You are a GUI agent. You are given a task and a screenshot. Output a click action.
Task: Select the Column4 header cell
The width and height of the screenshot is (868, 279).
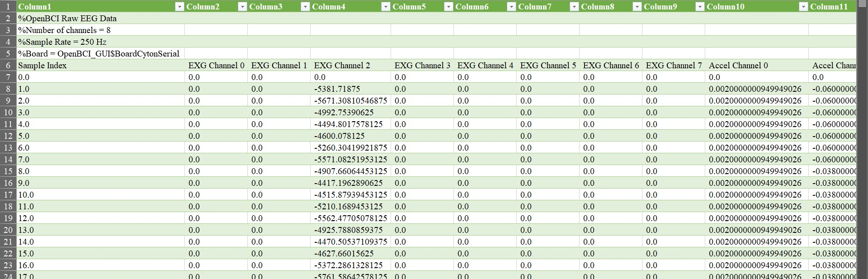[x=350, y=6]
